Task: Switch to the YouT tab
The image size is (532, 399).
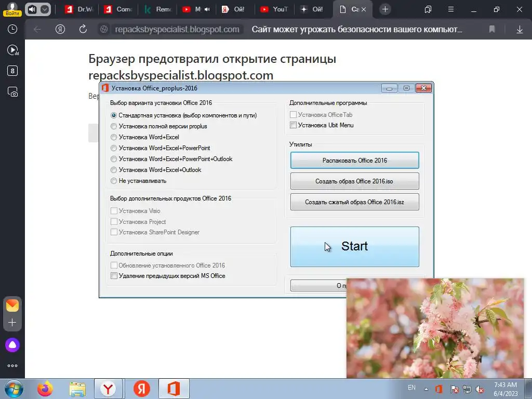Action: pyautogui.click(x=274, y=9)
